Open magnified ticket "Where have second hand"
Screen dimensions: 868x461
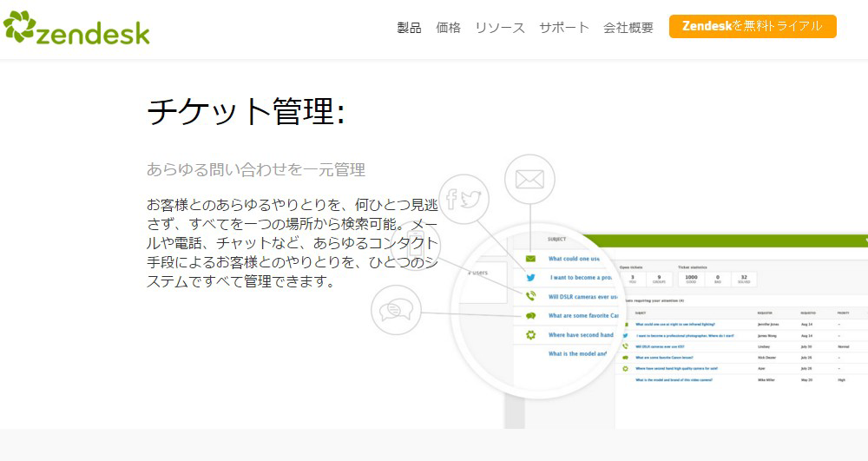tap(580, 335)
